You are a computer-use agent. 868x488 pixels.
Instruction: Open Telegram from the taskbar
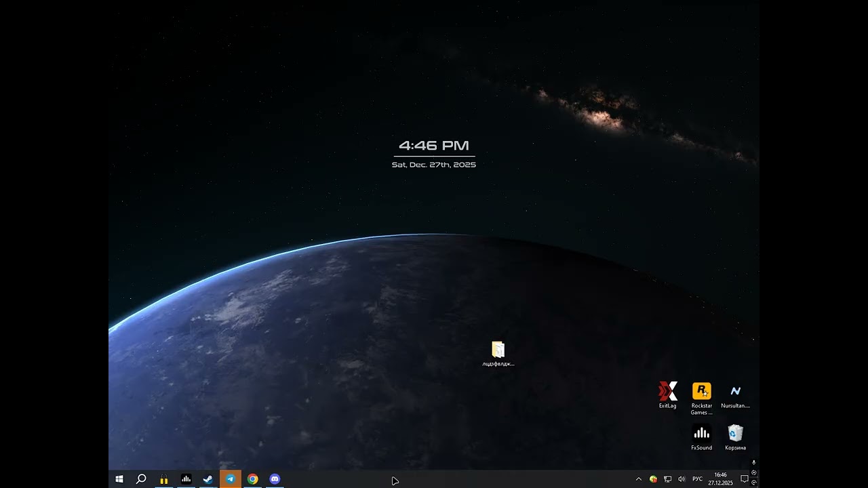(x=231, y=479)
